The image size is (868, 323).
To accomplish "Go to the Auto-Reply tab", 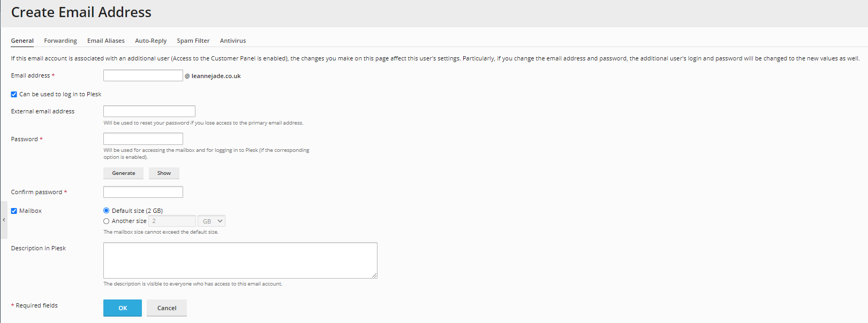I will [x=150, y=41].
